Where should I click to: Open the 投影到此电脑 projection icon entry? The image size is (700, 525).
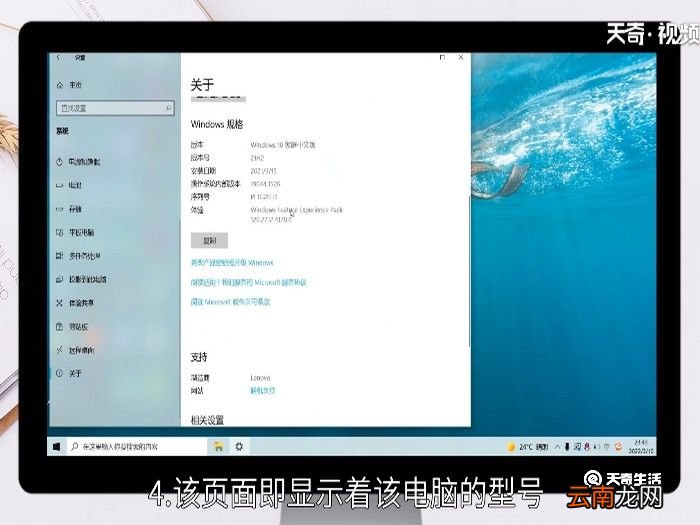coord(59,279)
